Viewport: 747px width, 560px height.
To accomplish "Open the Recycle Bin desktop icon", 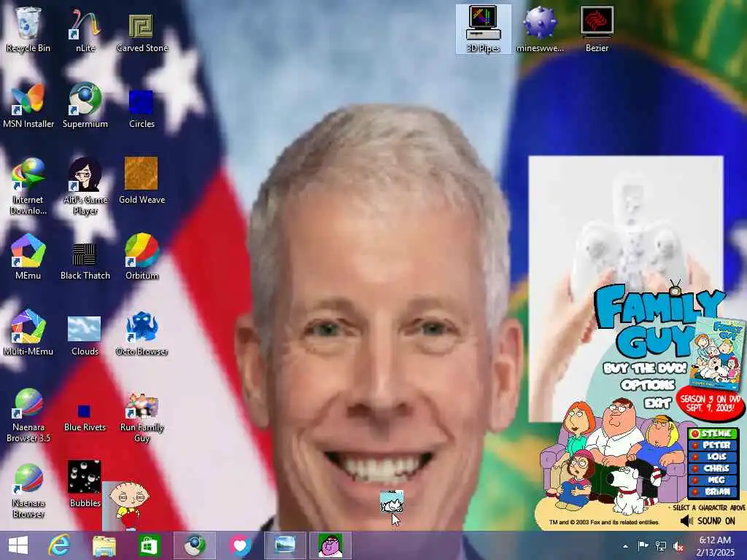I will coord(28,29).
